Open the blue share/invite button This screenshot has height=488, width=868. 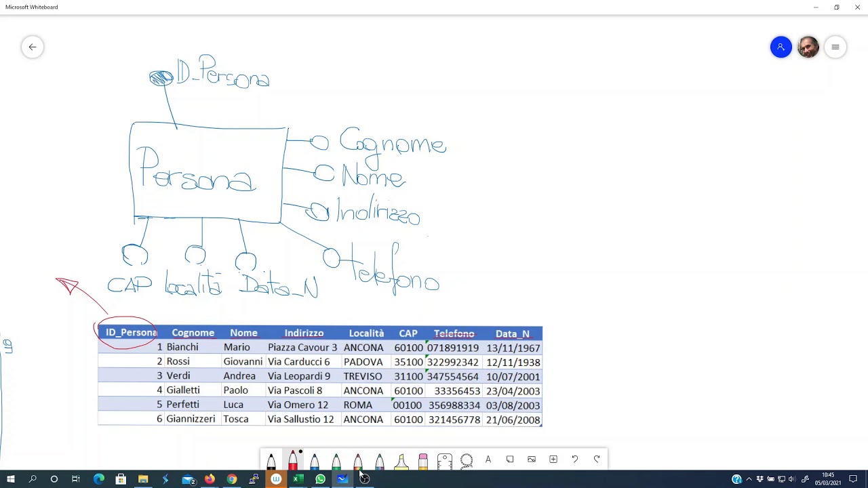(x=781, y=47)
